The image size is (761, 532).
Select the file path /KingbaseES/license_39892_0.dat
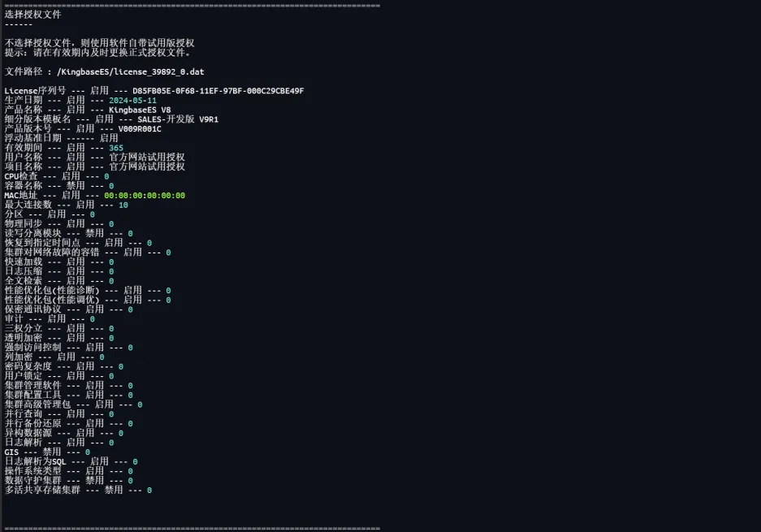(x=131, y=71)
